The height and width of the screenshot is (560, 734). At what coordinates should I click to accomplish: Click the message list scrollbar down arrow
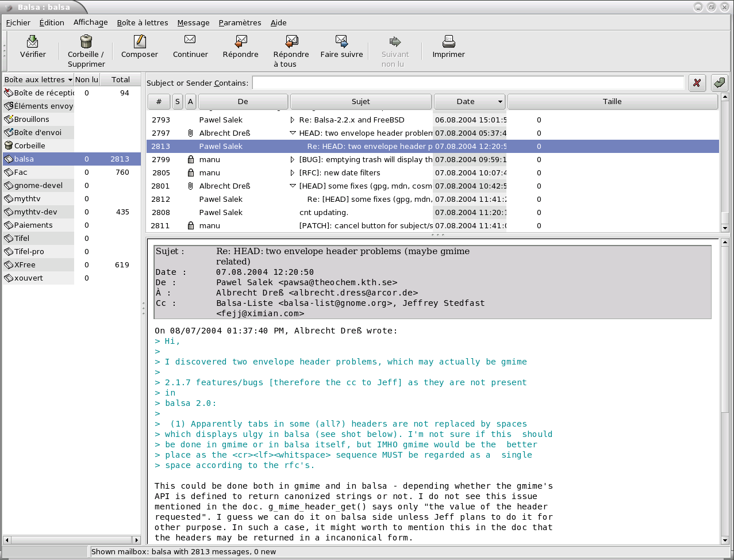pyautogui.click(x=725, y=228)
